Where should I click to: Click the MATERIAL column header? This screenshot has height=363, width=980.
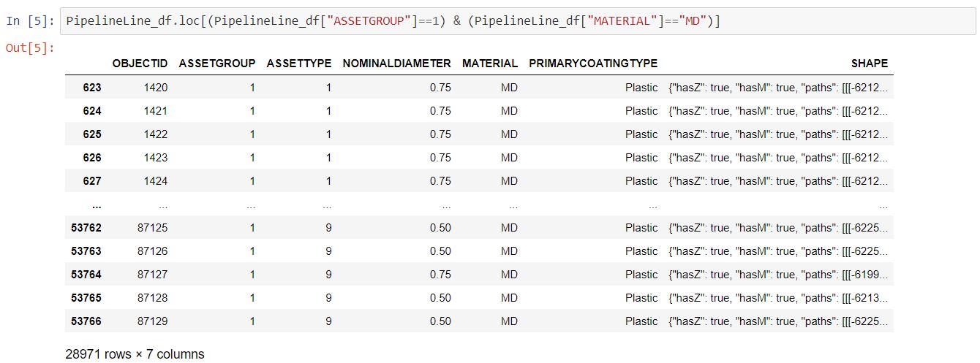click(x=490, y=64)
